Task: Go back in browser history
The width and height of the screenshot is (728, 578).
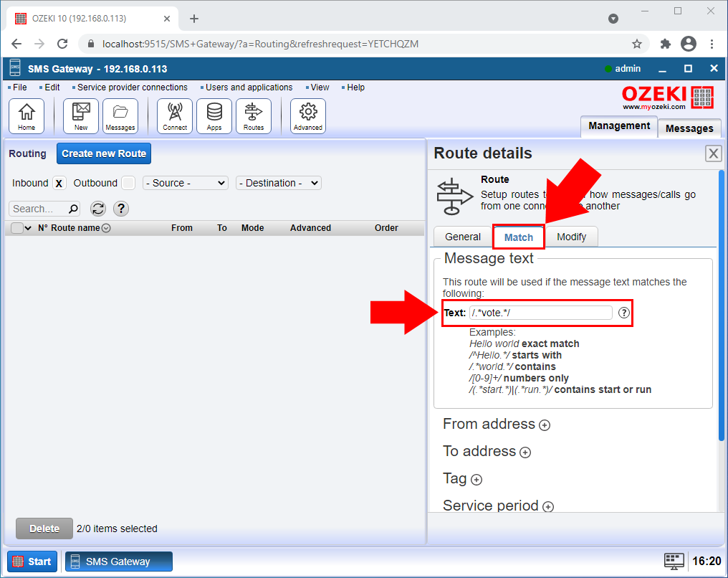Action: 16,44
